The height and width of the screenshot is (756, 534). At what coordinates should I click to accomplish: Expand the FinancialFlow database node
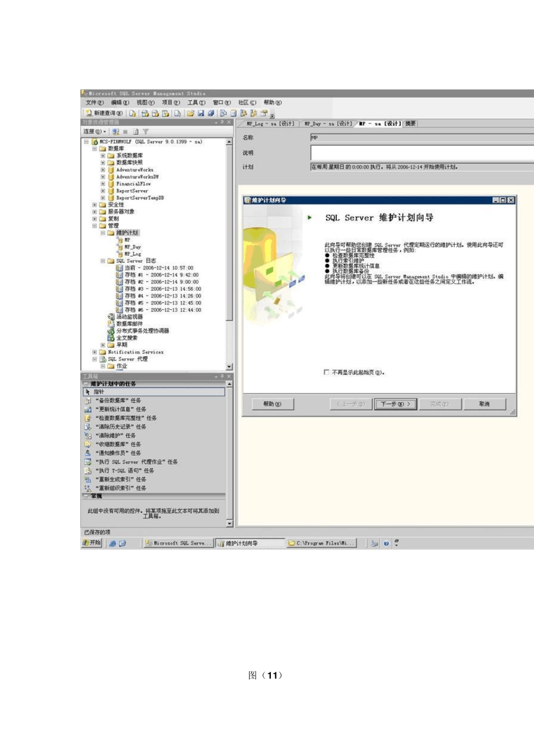(x=103, y=184)
